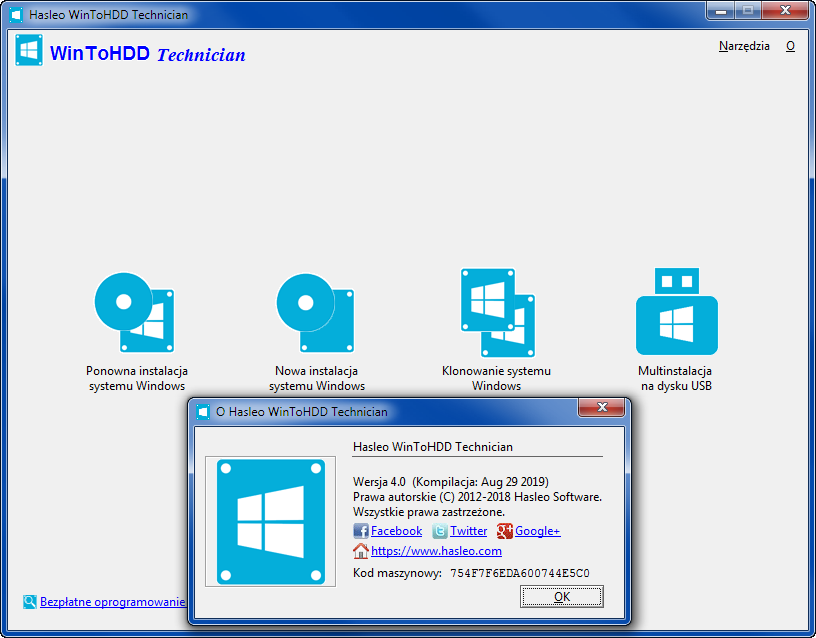This screenshot has width=816, height=638.
Task: Open the Bezpłatne oprogramowanie link
Action: [112, 602]
